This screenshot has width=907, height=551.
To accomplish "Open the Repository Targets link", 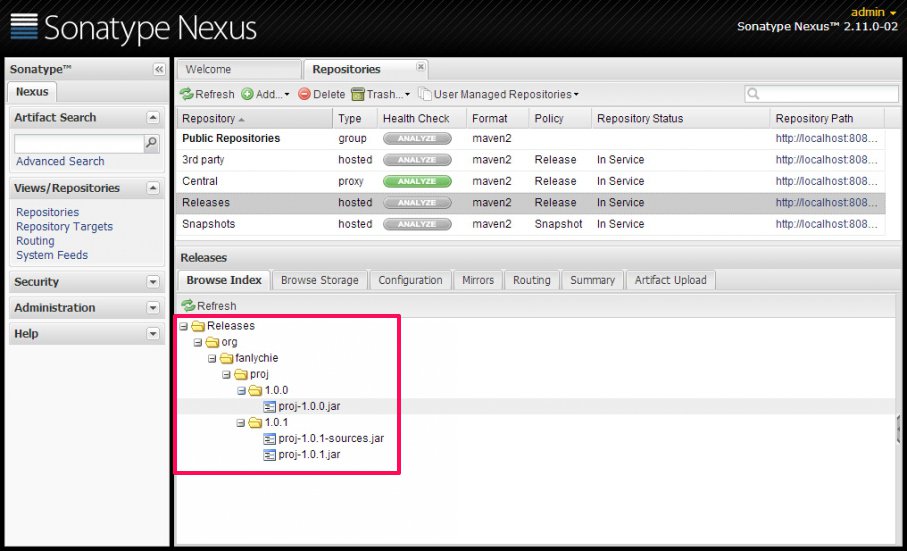I will [x=64, y=227].
